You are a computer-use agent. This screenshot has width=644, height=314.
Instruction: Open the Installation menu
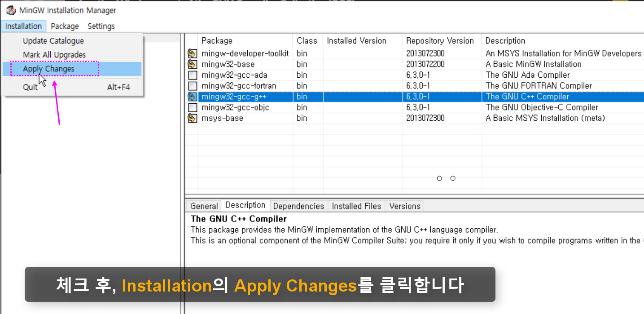point(23,26)
